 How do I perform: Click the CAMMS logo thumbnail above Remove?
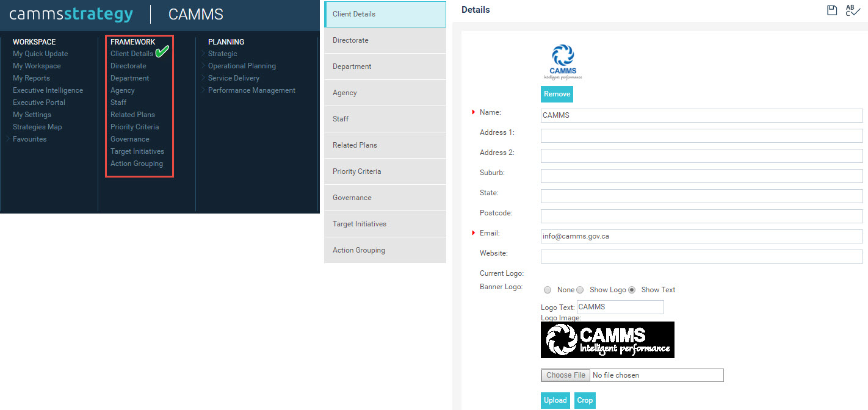click(563, 62)
